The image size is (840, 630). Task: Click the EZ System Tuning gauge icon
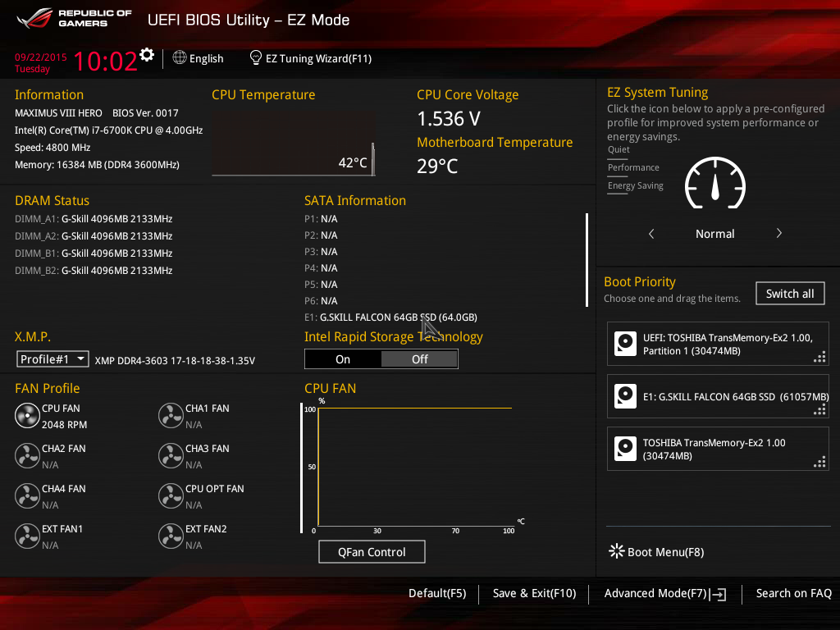(x=715, y=183)
